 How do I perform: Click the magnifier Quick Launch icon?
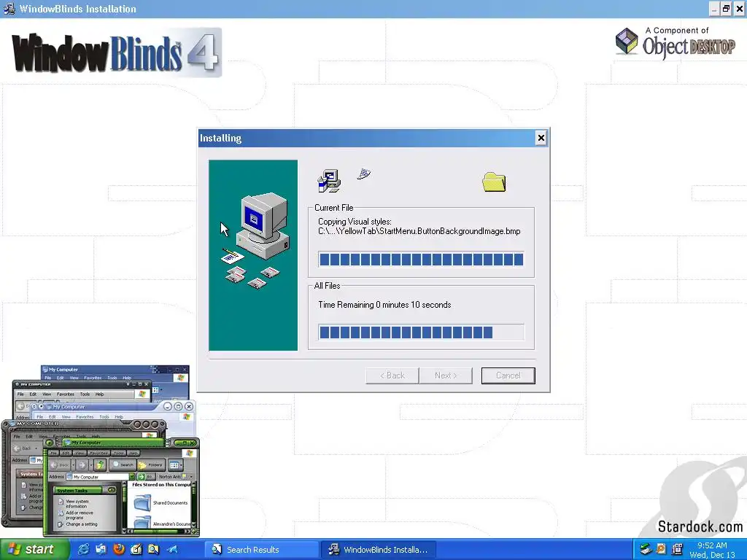point(153,549)
